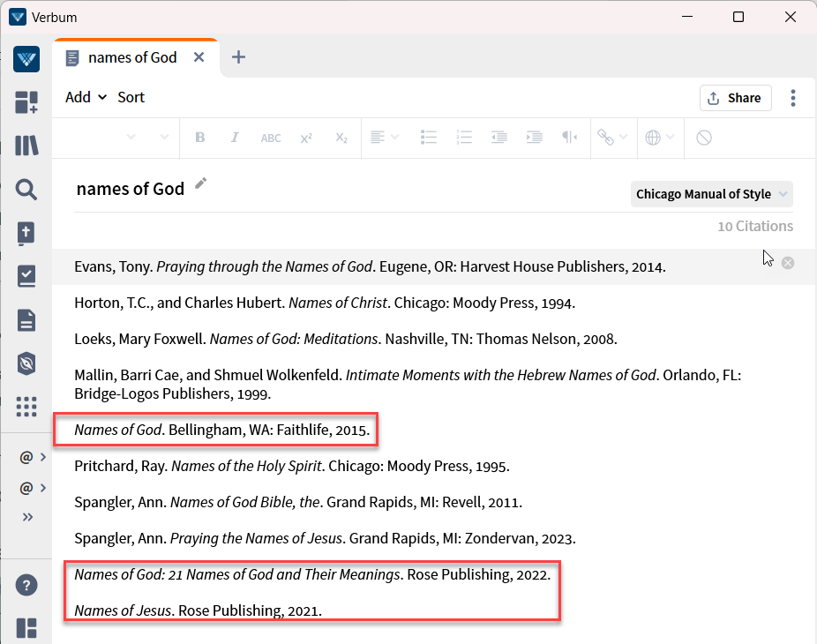Image resolution: width=817 pixels, height=644 pixels.
Task: Open the Chicago Manual of Style dropdown
Action: 712,194
